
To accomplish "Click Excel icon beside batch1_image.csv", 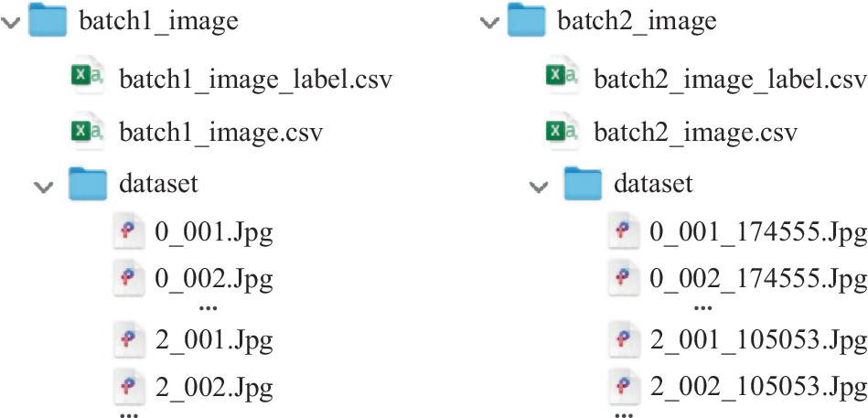I will click(89, 132).
